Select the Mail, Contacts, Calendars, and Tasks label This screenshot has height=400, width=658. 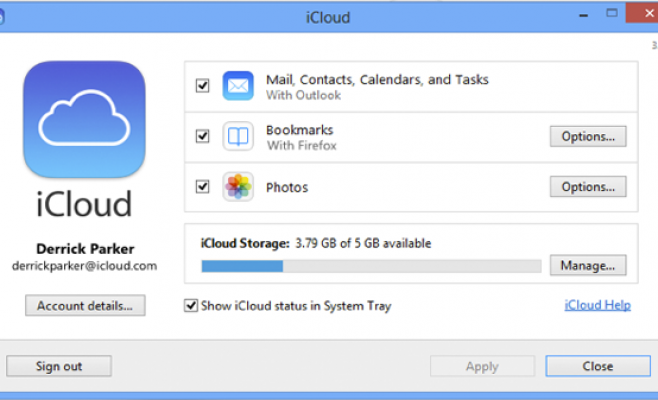376,79
